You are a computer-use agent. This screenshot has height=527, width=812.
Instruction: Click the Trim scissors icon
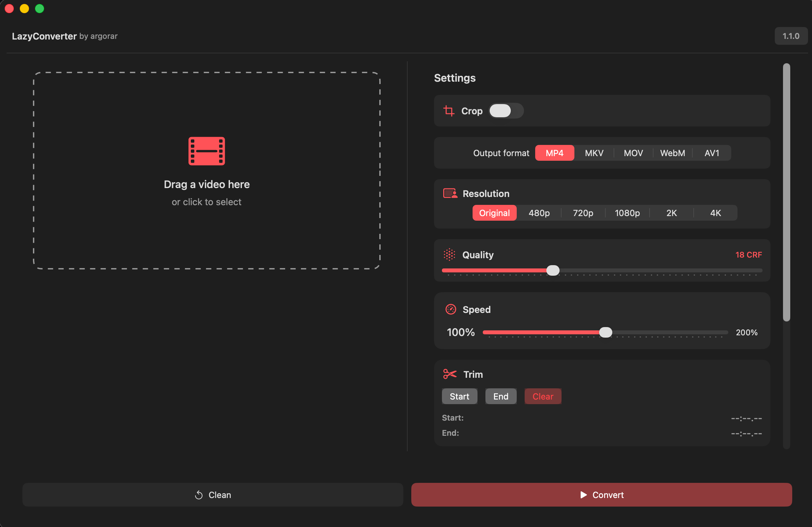(x=450, y=374)
